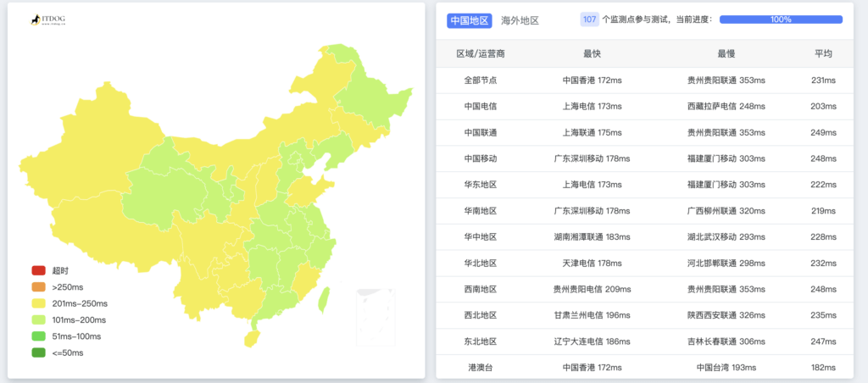The height and width of the screenshot is (383, 868).
Task: Click 甘肃兰州电信 196ms cell
Action: point(592,315)
